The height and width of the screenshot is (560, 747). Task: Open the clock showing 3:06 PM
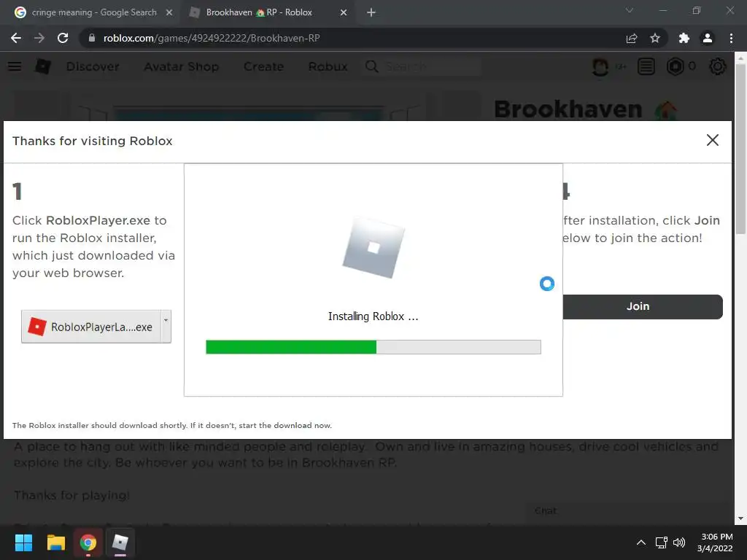point(715,542)
